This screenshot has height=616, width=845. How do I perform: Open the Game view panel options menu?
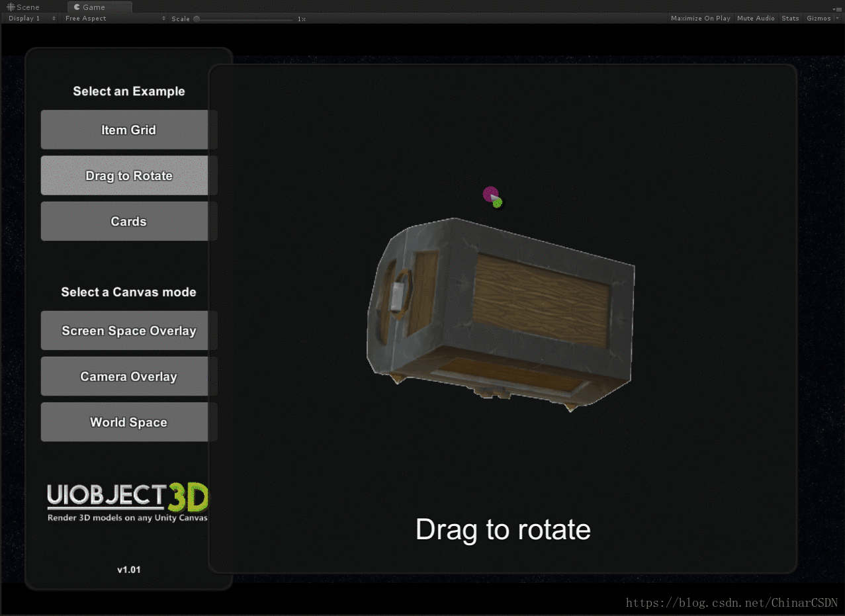point(838,9)
